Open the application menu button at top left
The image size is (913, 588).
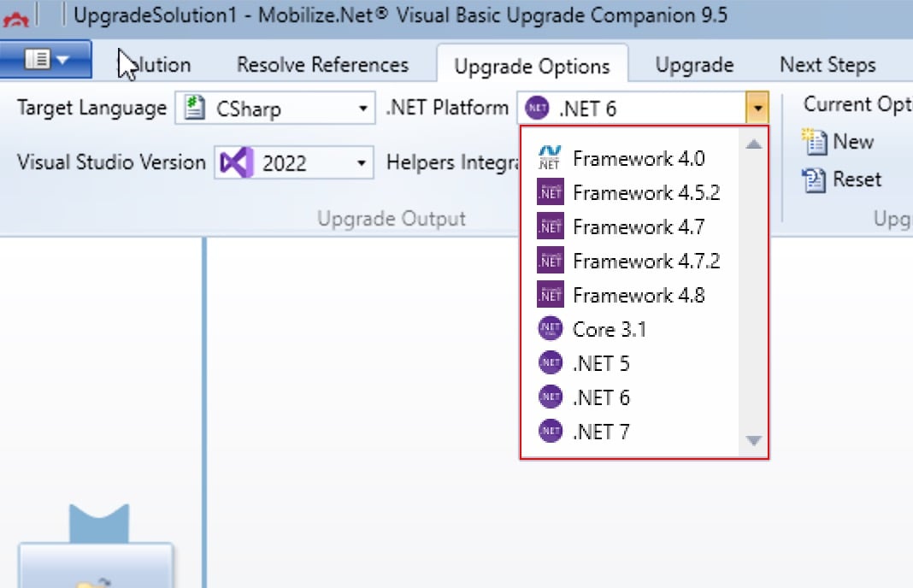click(44, 61)
